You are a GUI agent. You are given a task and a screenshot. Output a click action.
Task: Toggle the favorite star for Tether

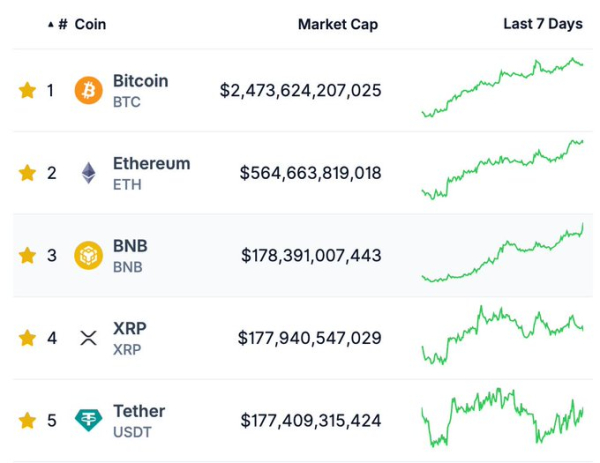[x=27, y=420]
